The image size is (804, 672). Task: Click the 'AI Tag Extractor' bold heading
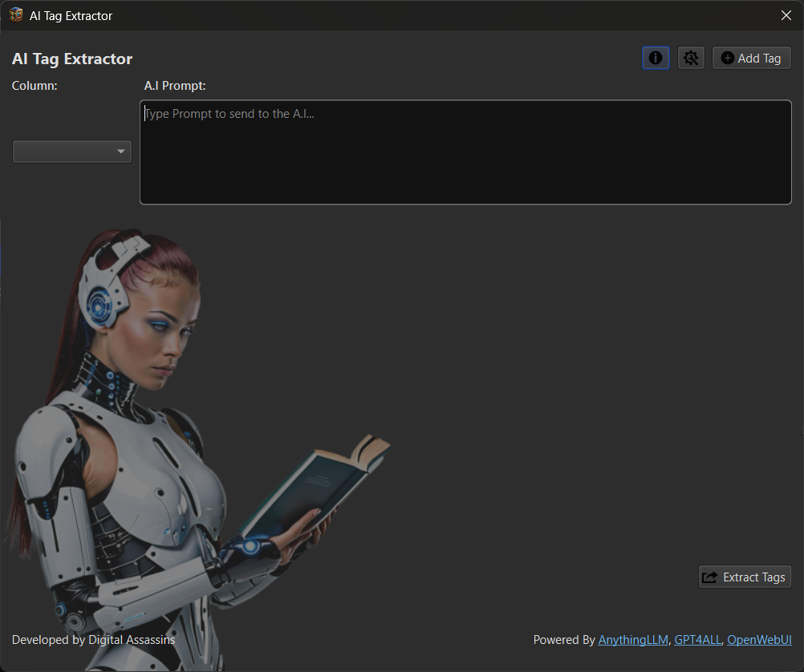pyautogui.click(x=72, y=59)
